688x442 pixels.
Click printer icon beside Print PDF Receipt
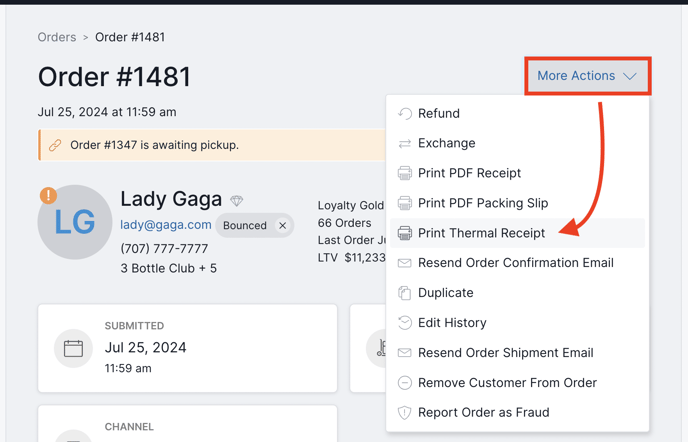point(405,173)
